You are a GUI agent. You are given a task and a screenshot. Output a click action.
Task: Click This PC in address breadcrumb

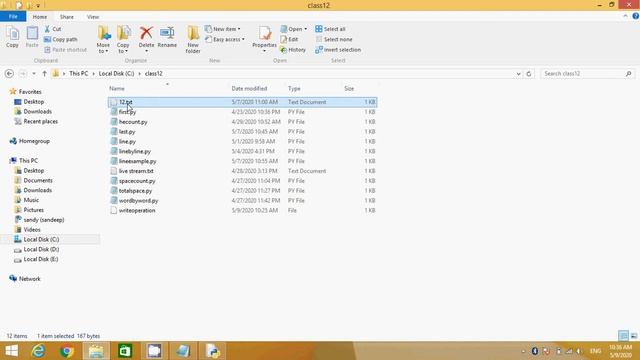tap(78, 73)
